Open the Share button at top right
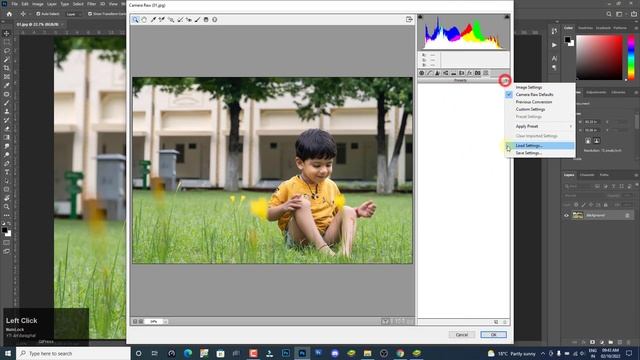Image resolution: width=640 pixels, height=360 pixels. (634, 14)
